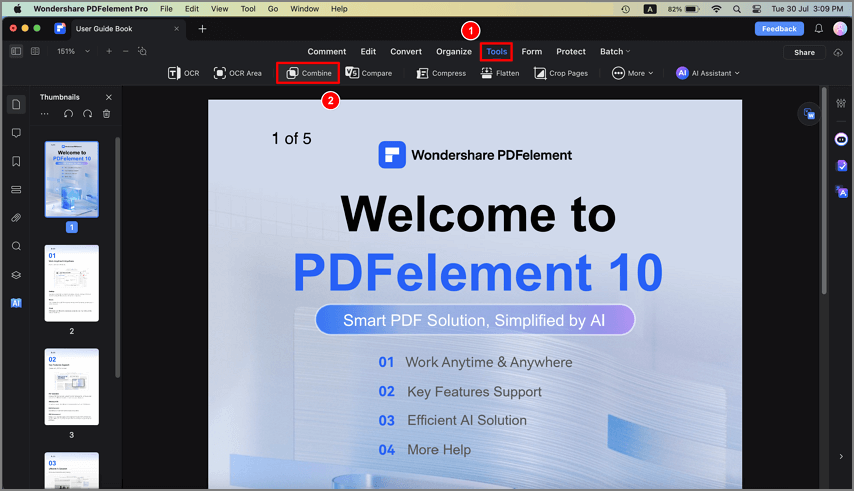The image size is (854, 491).
Task: Open the Attachments paperclip sidebar icon
Action: click(x=16, y=218)
